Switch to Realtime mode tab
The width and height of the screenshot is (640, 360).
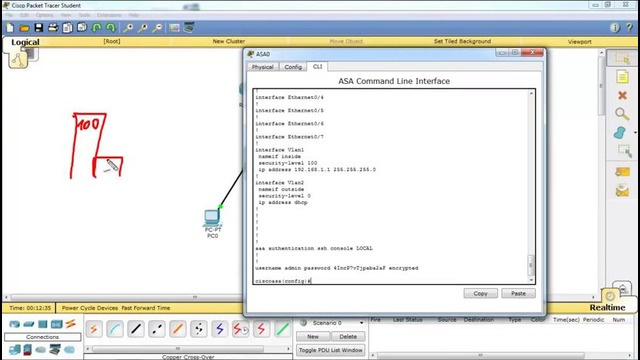[607, 307]
